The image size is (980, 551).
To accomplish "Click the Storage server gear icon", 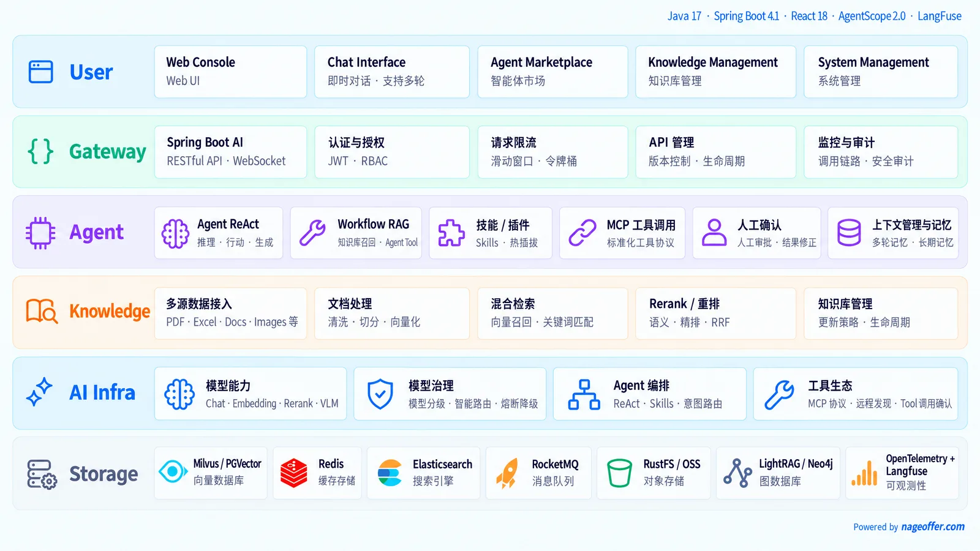I will (42, 474).
